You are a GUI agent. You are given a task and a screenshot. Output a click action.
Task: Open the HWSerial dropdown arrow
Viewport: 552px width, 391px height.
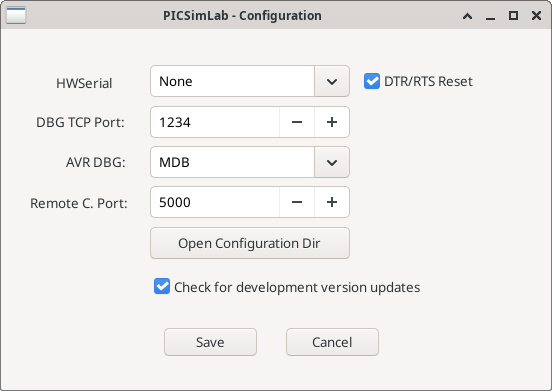pyautogui.click(x=332, y=81)
